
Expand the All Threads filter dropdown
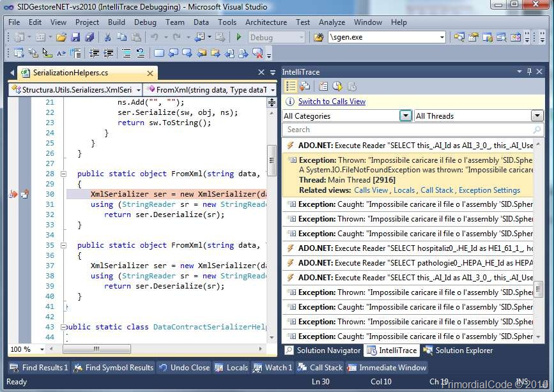(x=537, y=116)
